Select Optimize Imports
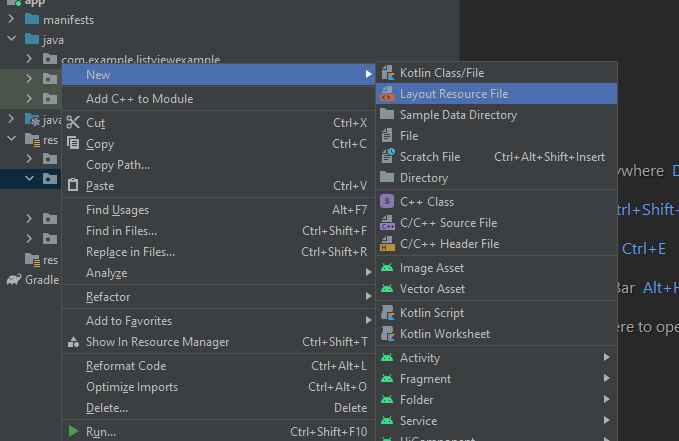This screenshot has height=441, width=679. tap(218, 387)
